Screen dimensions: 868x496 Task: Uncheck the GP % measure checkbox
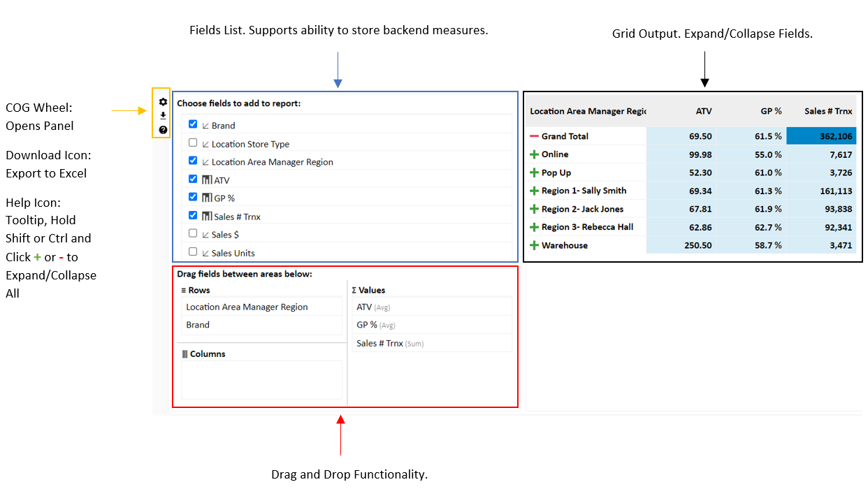(193, 197)
